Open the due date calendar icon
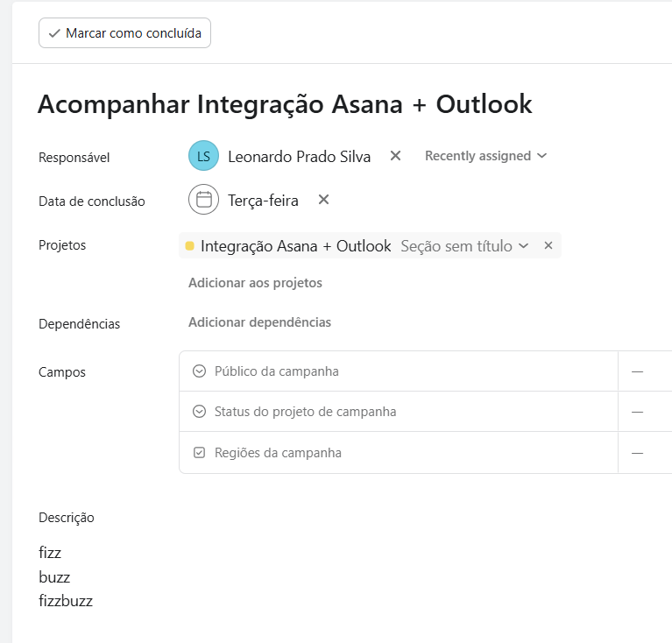This screenshot has height=643, width=672. [x=203, y=200]
